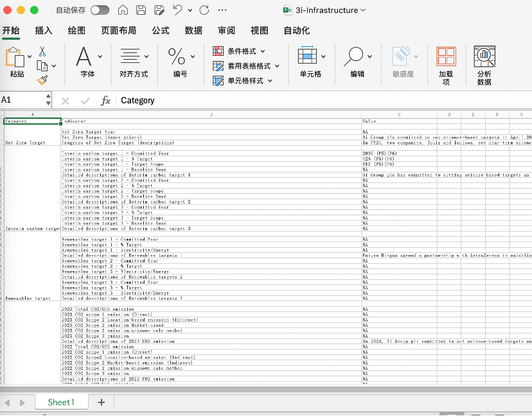Click the Redo icon
Viewport: 532px width, 416px height.
click(204, 10)
